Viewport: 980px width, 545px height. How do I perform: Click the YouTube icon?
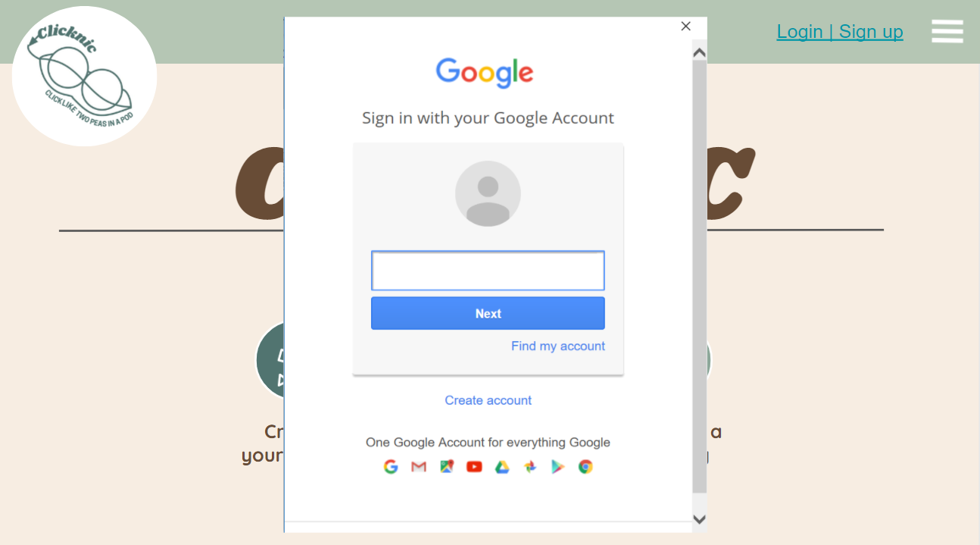pos(474,467)
